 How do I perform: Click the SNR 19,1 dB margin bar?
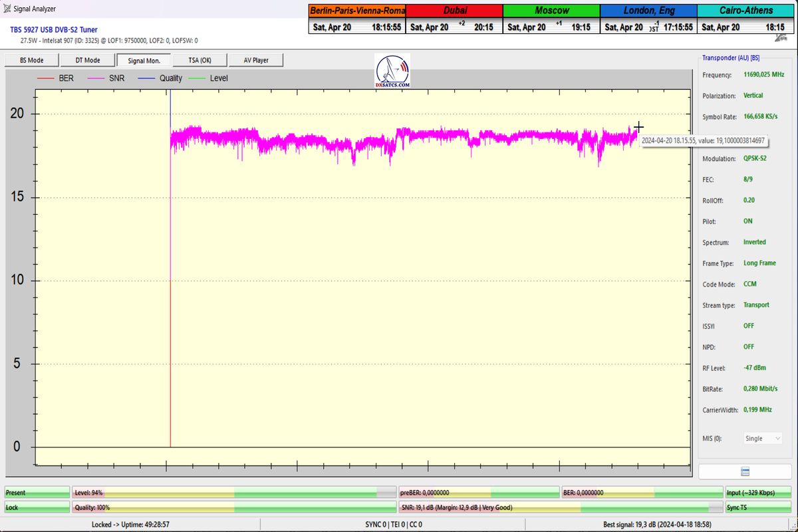click(x=561, y=507)
